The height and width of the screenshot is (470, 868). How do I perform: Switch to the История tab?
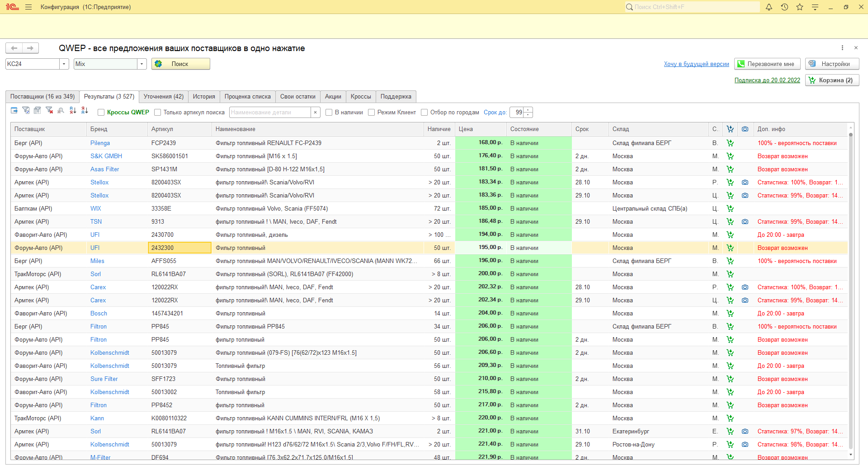click(x=204, y=97)
